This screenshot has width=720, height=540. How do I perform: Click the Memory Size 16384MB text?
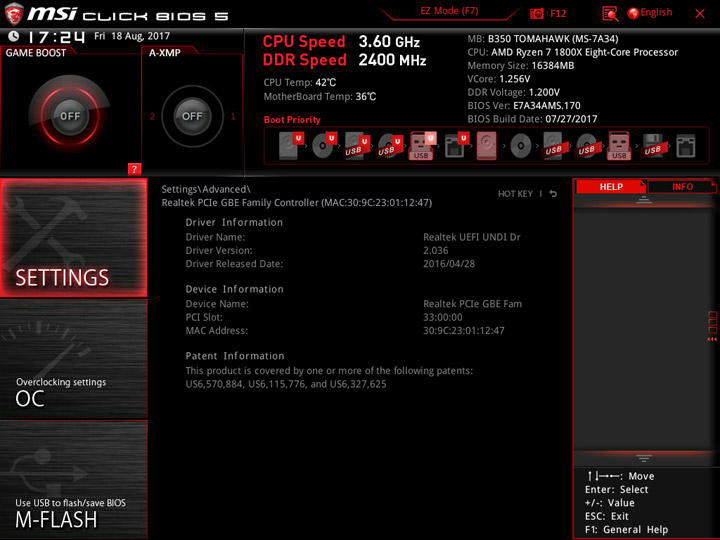click(521, 66)
